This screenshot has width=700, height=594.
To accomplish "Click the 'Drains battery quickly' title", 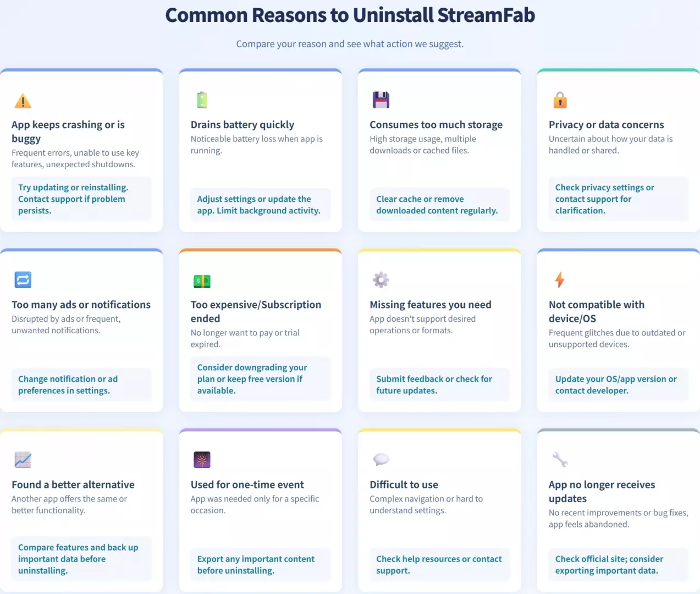I will pyautogui.click(x=242, y=125).
